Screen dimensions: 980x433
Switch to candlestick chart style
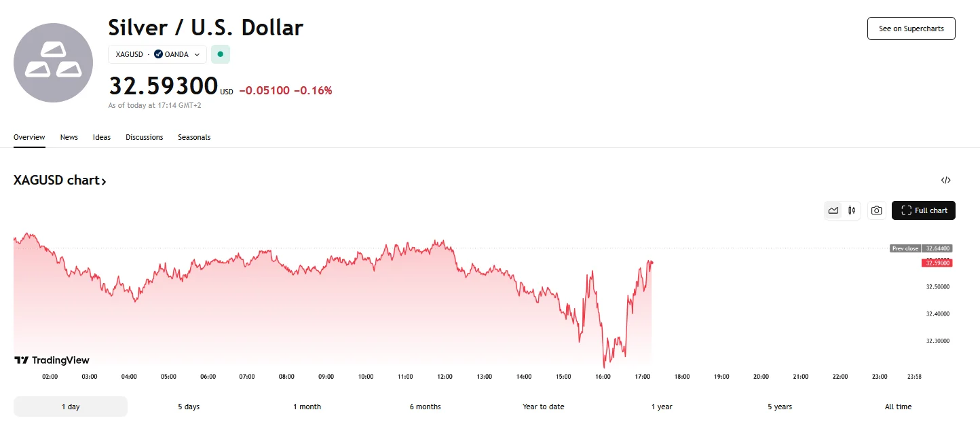click(x=851, y=210)
